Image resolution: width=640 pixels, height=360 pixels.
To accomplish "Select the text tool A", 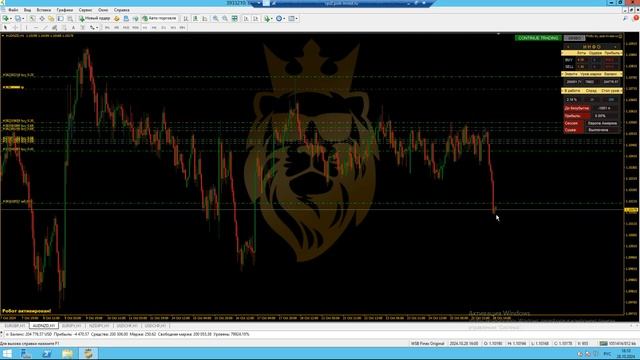I will click(x=73, y=27).
